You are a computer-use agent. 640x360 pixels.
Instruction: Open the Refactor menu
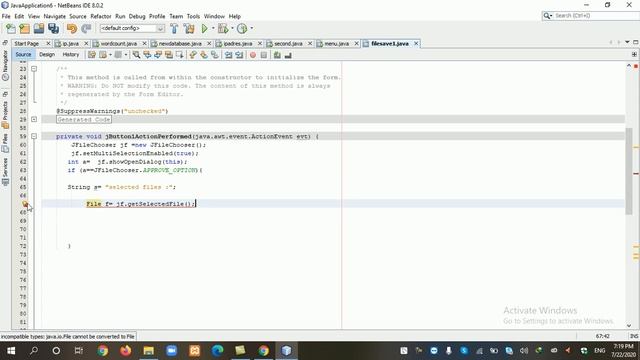pos(101,16)
